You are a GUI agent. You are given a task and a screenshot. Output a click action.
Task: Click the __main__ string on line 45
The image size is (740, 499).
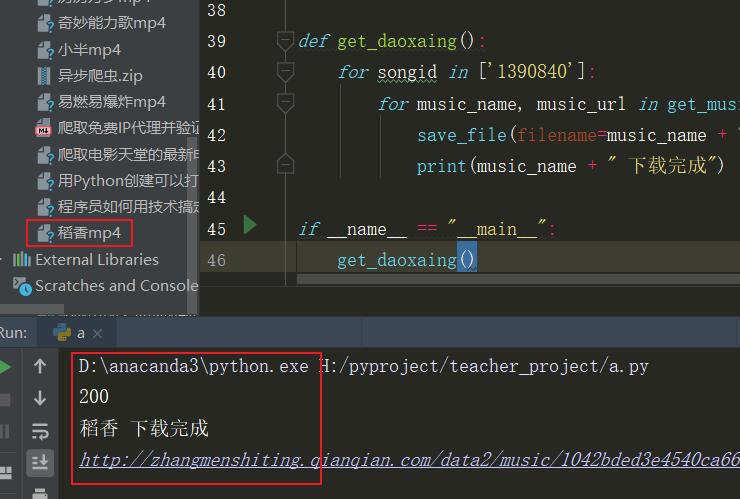tap(496, 229)
